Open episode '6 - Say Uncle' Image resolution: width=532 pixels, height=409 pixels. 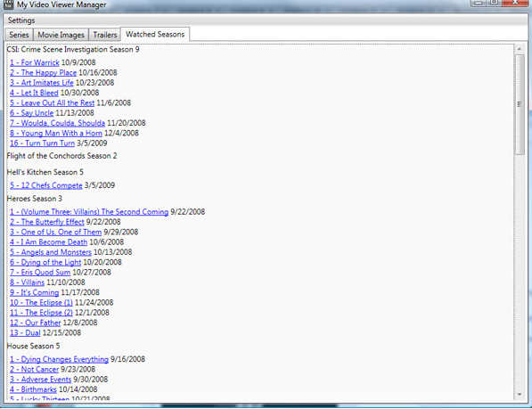pyautogui.click(x=31, y=113)
